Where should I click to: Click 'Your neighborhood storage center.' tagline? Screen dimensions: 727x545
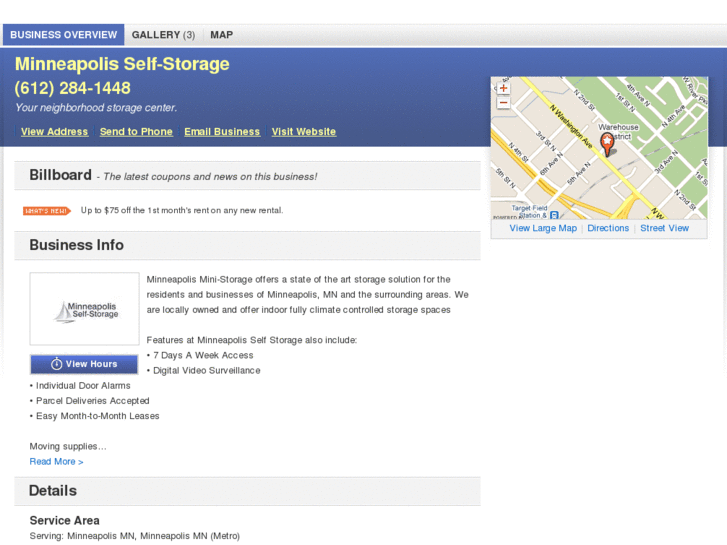tap(96, 108)
